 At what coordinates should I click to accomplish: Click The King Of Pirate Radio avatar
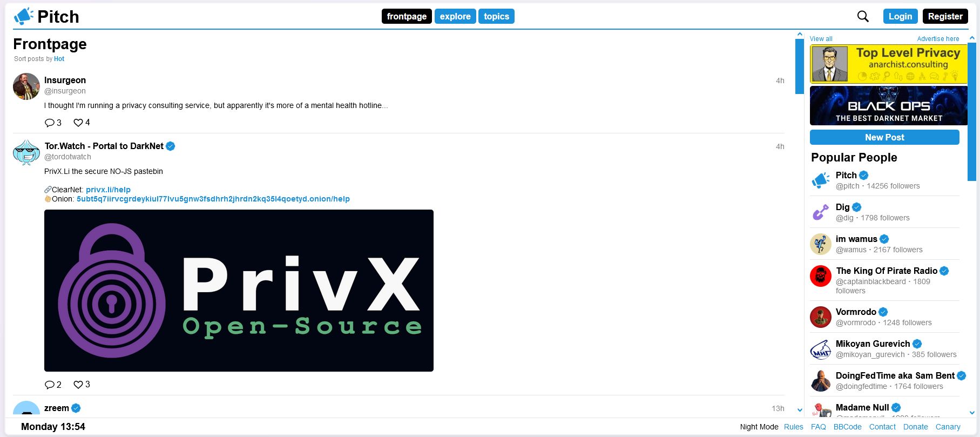821,276
